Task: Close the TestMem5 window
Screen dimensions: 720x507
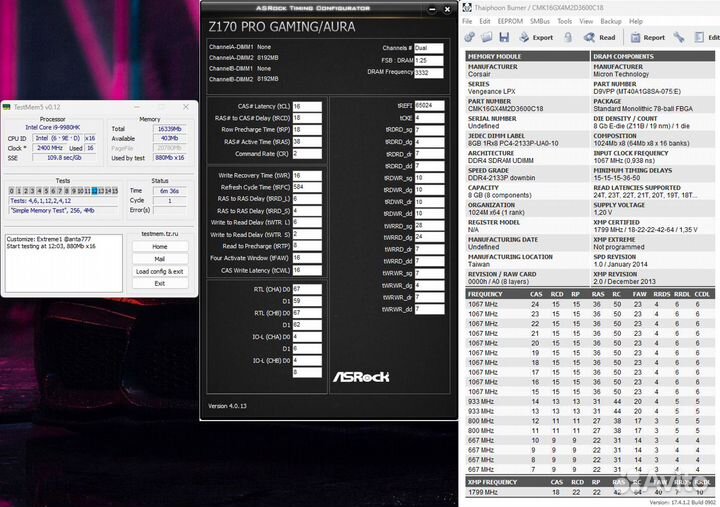Action: coord(186,107)
